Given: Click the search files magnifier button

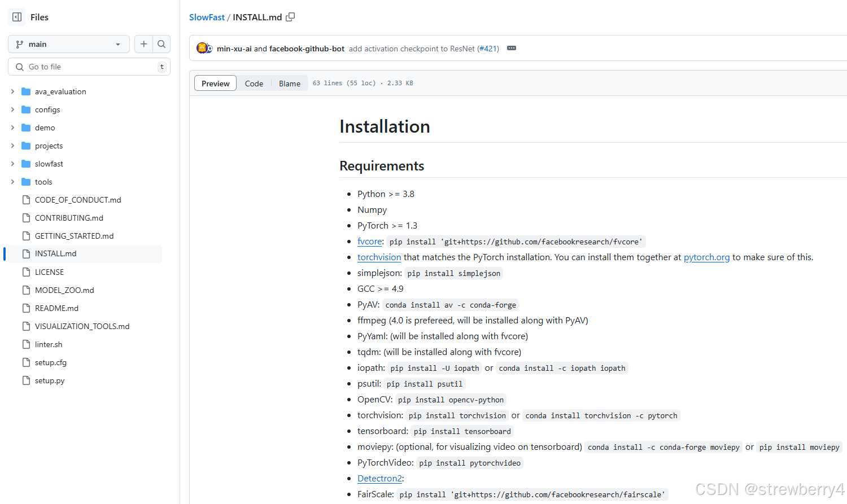Looking at the screenshot, I should 161,44.
